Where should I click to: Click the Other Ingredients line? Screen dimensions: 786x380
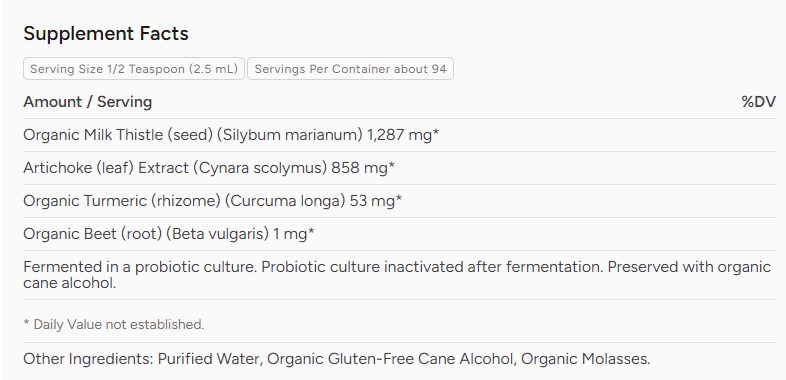(337, 359)
